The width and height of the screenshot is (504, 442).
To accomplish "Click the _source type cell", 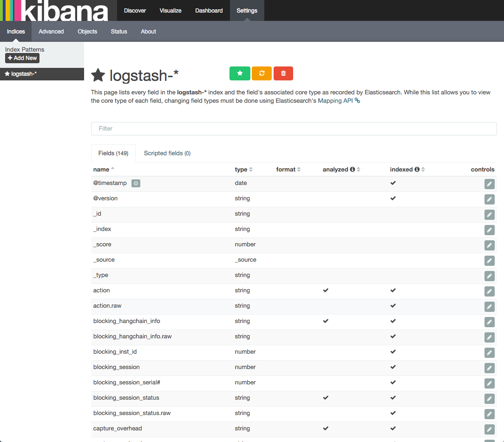I will point(245,260).
